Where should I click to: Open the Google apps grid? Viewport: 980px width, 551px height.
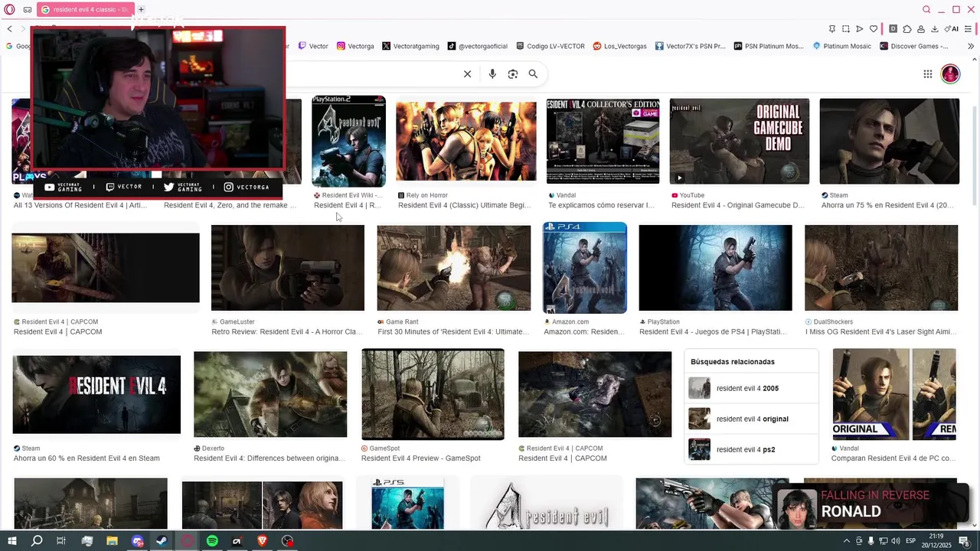pyautogui.click(x=927, y=73)
